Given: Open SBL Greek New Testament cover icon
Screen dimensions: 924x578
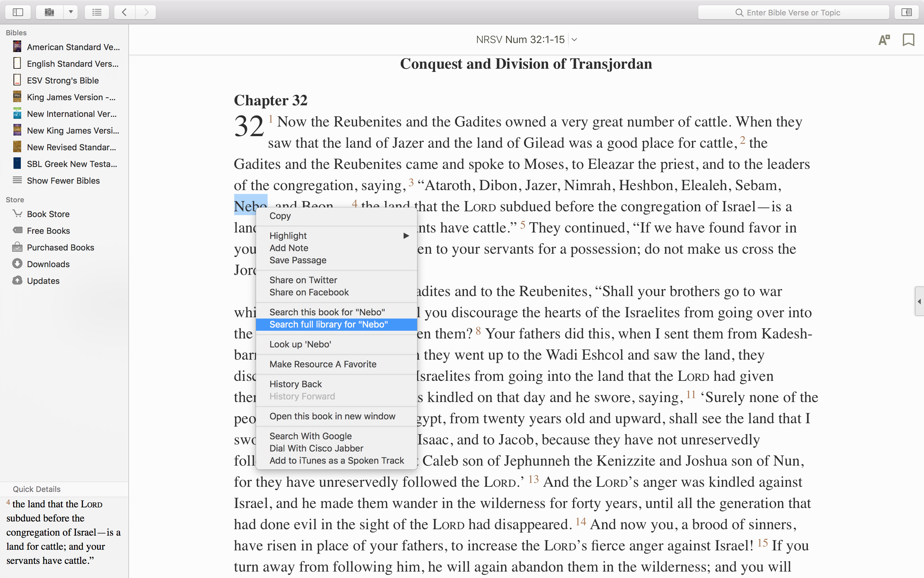Looking at the screenshot, I should [17, 163].
